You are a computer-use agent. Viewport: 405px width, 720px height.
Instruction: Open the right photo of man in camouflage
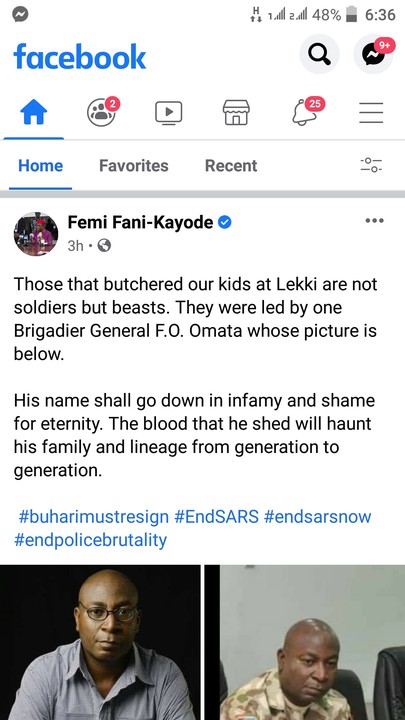point(305,642)
